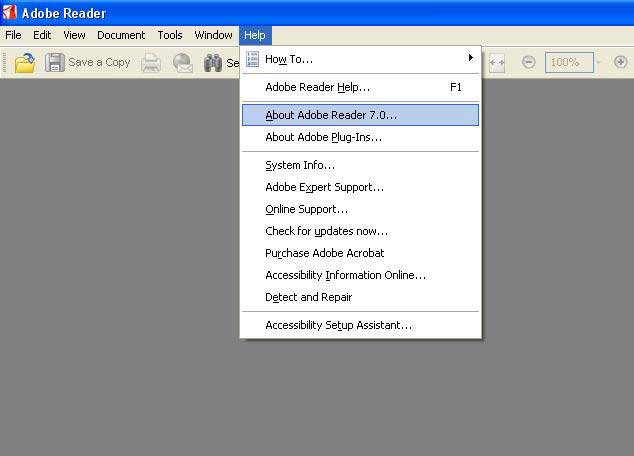
Task: Select Adobe Reader Help menu entry
Action: tap(360, 87)
